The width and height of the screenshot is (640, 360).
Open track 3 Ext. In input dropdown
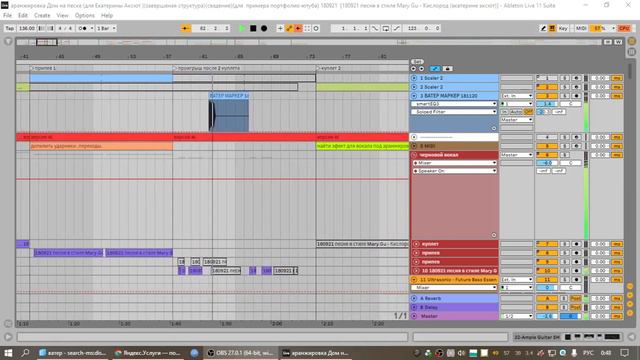point(517,96)
